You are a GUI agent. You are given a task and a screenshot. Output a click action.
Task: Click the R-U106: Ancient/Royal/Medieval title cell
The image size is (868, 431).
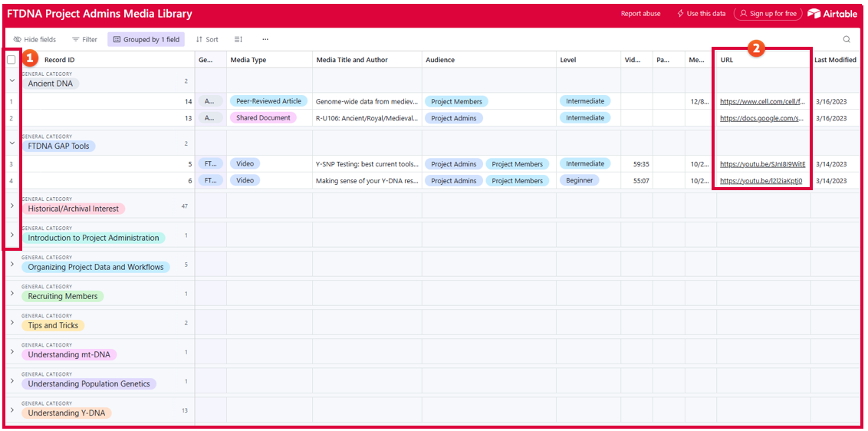[x=367, y=117]
